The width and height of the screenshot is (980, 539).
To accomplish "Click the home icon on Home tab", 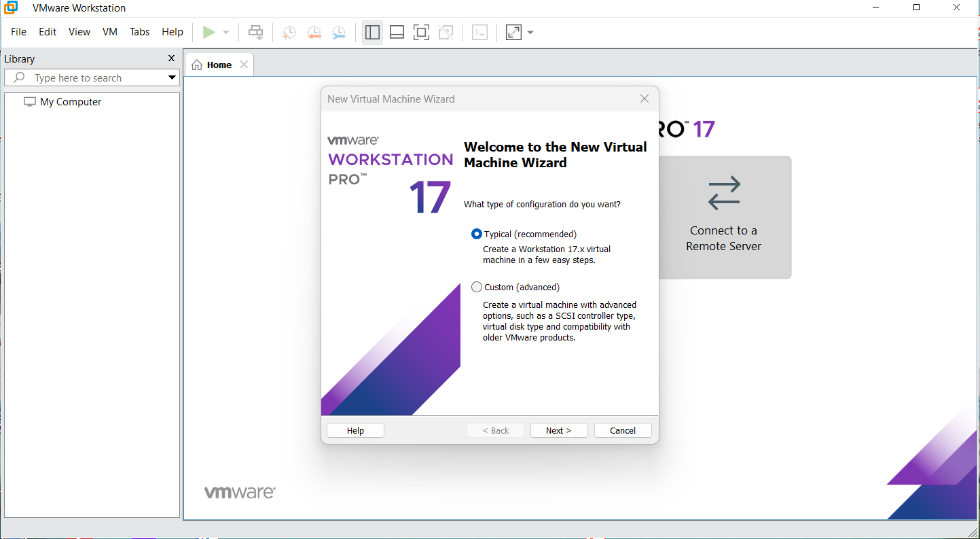I will tap(197, 65).
